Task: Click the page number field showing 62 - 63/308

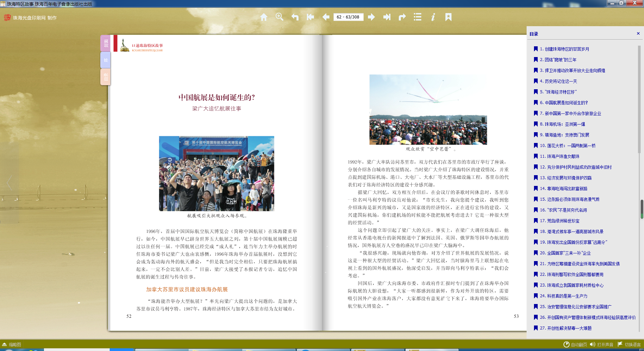Action: click(348, 17)
